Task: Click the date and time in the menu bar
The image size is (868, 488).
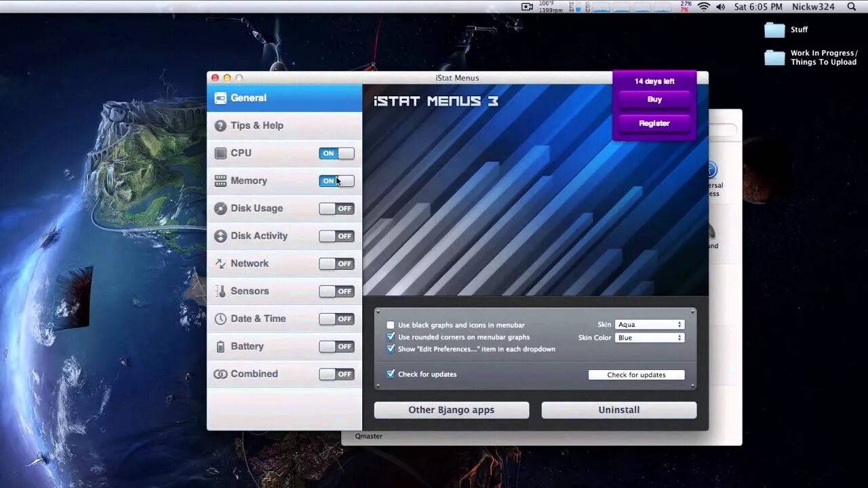Action: pos(758,7)
